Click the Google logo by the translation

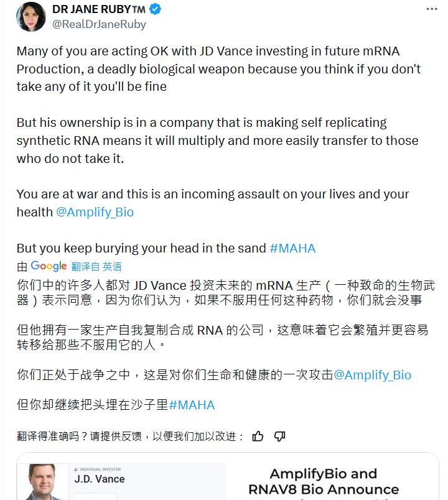[x=49, y=266]
